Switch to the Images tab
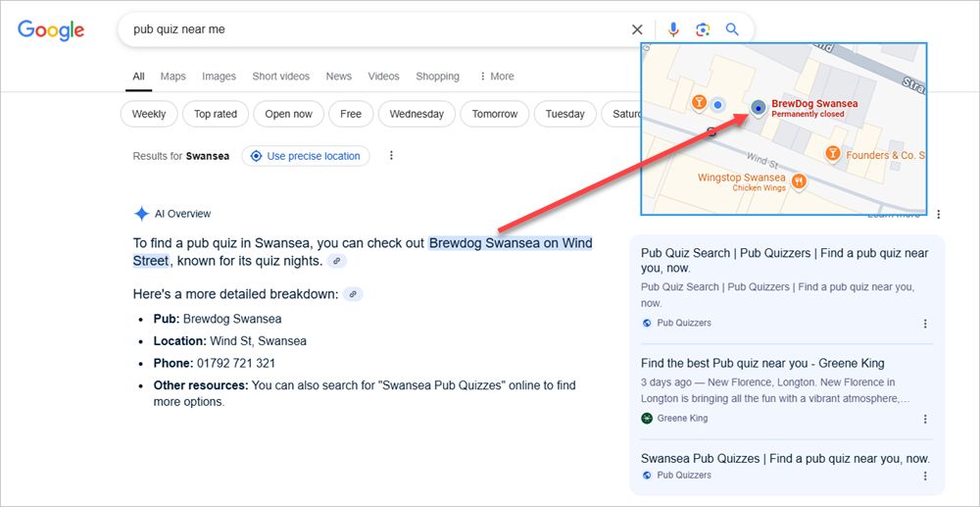This screenshot has height=507, width=980. 219,76
